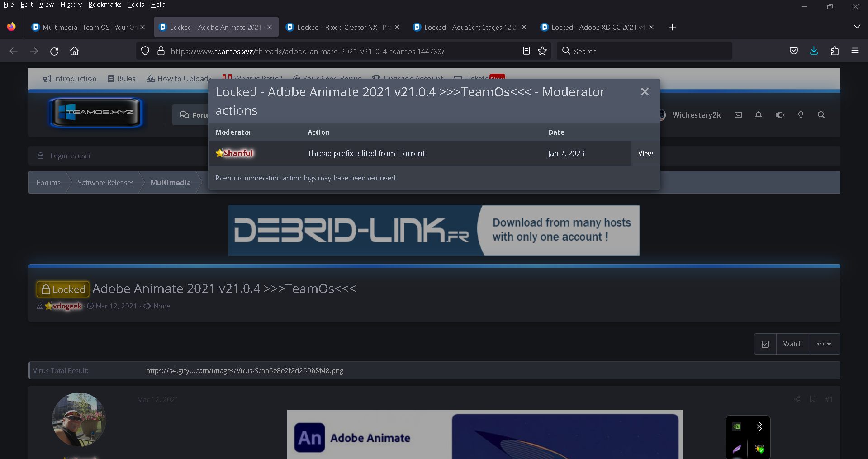Click the browser Search box
Screen dimensions: 868x459
[645, 51]
